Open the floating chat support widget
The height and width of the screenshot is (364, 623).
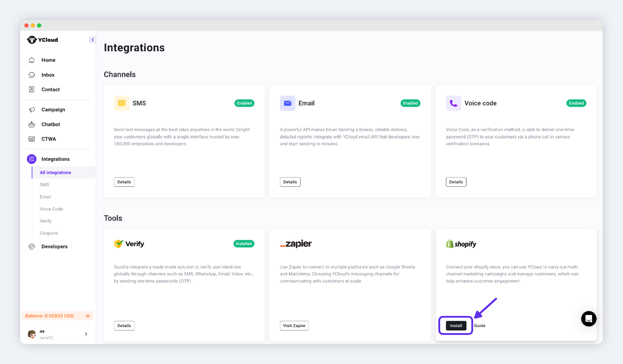click(589, 319)
